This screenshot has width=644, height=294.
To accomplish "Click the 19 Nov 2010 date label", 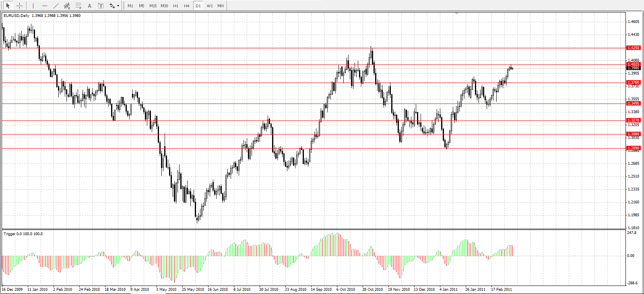I will tap(399, 290).
